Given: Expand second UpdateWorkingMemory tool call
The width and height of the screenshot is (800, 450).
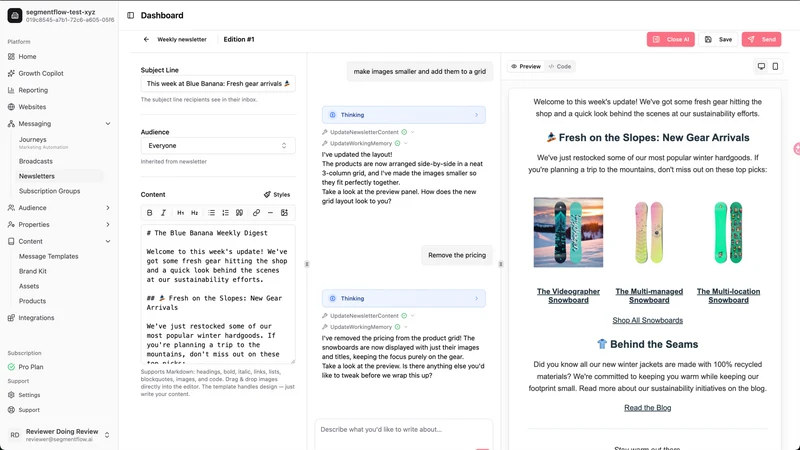Looking at the screenshot, I should point(364,327).
